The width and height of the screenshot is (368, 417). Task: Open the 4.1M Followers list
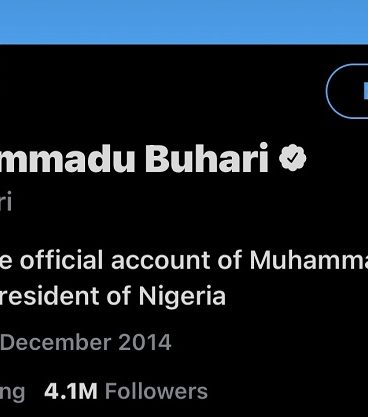[126, 391]
